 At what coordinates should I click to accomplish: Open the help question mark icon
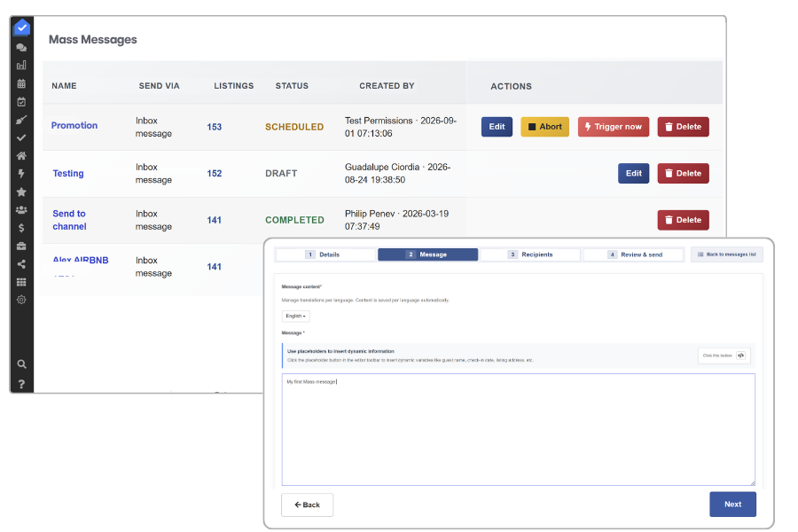coord(21,384)
